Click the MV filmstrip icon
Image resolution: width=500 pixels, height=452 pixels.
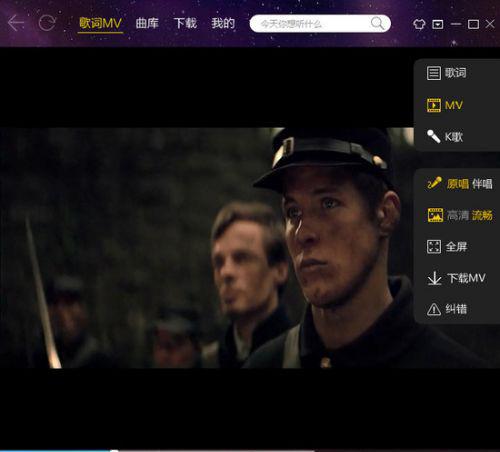coord(434,105)
